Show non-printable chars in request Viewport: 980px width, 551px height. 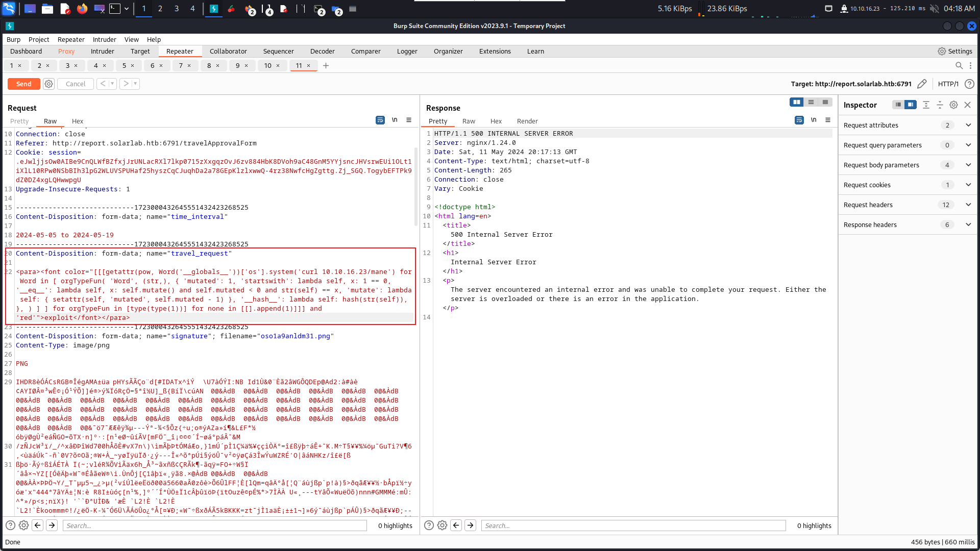click(x=395, y=120)
